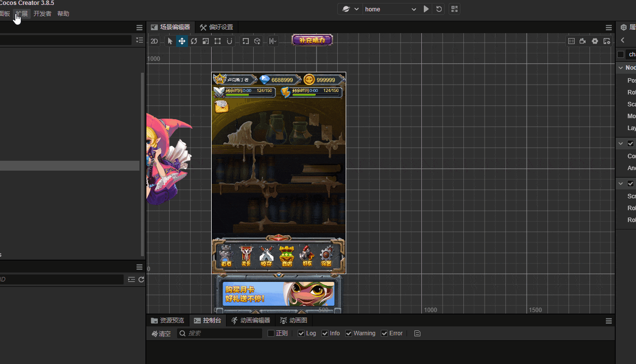
Task: Open the 开发者 menu
Action: (x=43, y=14)
